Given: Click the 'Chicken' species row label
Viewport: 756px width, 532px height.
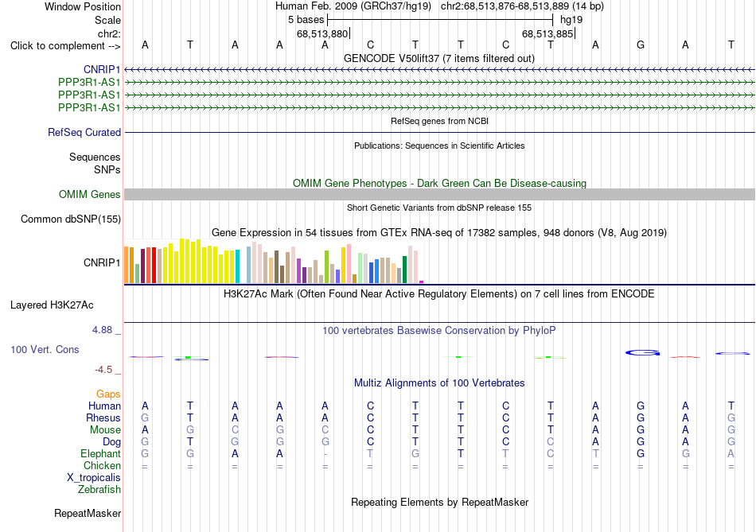Looking at the screenshot, I should coord(102,466).
